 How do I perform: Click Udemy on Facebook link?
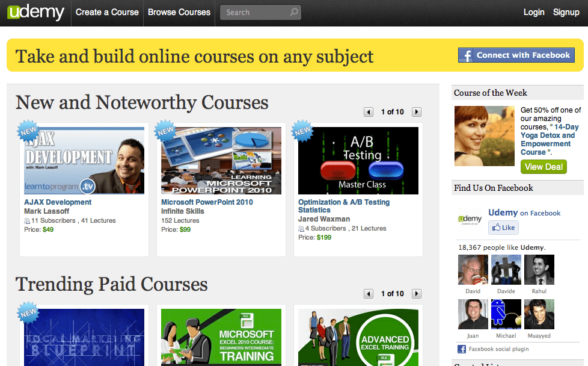pyautogui.click(x=524, y=213)
